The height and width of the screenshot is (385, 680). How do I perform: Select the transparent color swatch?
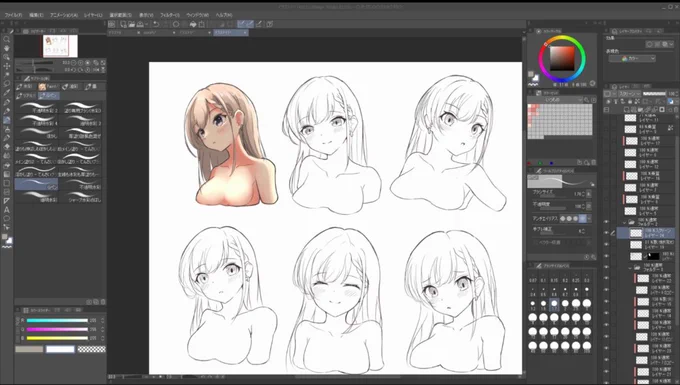[x=92, y=349]
